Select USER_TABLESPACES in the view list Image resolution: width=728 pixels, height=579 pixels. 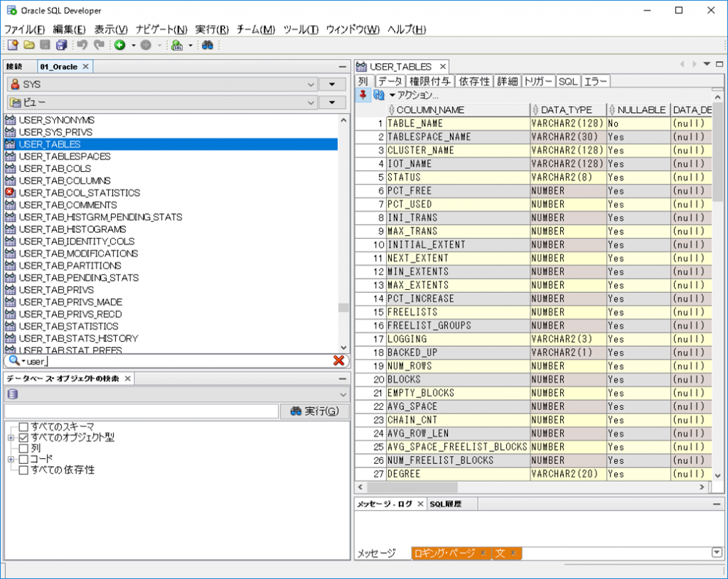click(x=65, y=156)
